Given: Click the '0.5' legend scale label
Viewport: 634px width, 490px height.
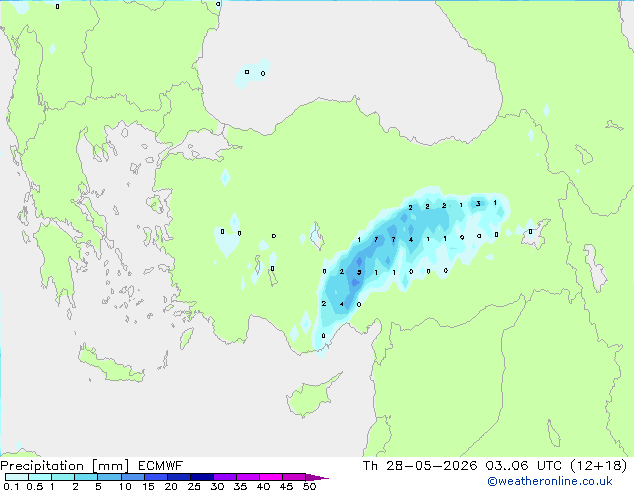Looking at the screenshot, I should [35, 486].
